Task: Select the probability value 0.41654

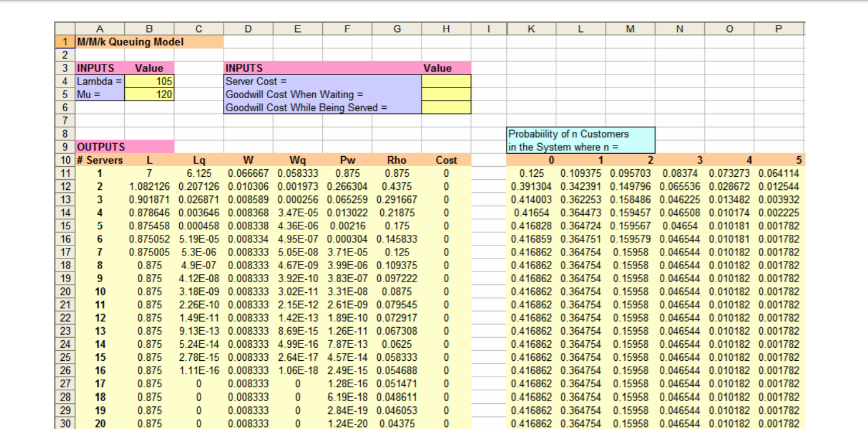Action: pos(531,212)
